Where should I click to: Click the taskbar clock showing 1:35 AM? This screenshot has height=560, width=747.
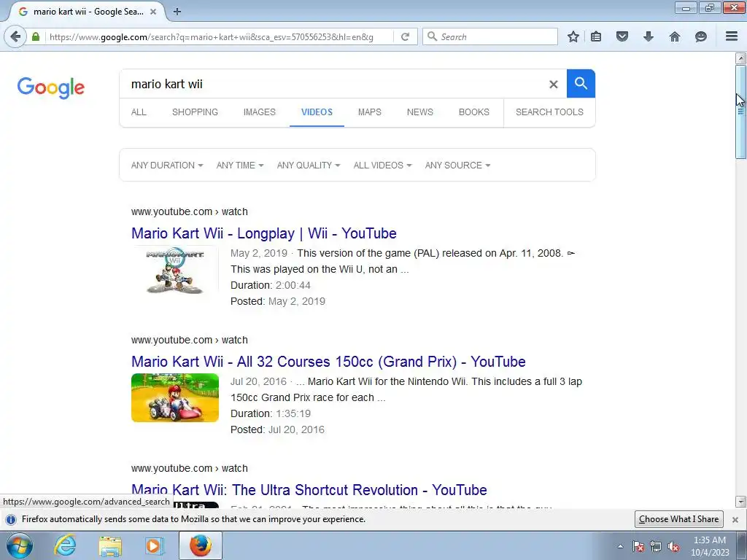[710, 546]
